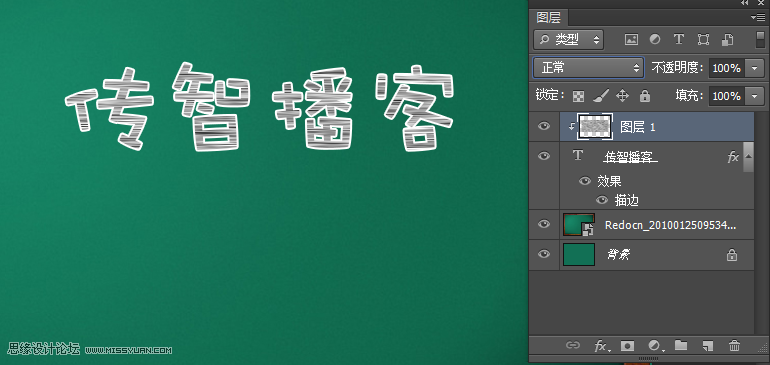Lock image pixels brush icon
The height and width of the screenshot is (365, 770).
pyautogui.click(x=601, y=96)
